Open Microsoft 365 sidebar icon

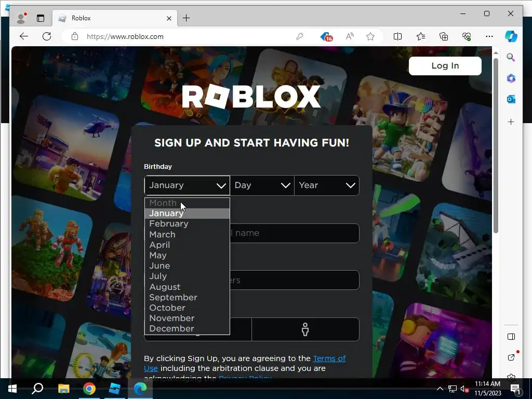click(x=511, y=78)
